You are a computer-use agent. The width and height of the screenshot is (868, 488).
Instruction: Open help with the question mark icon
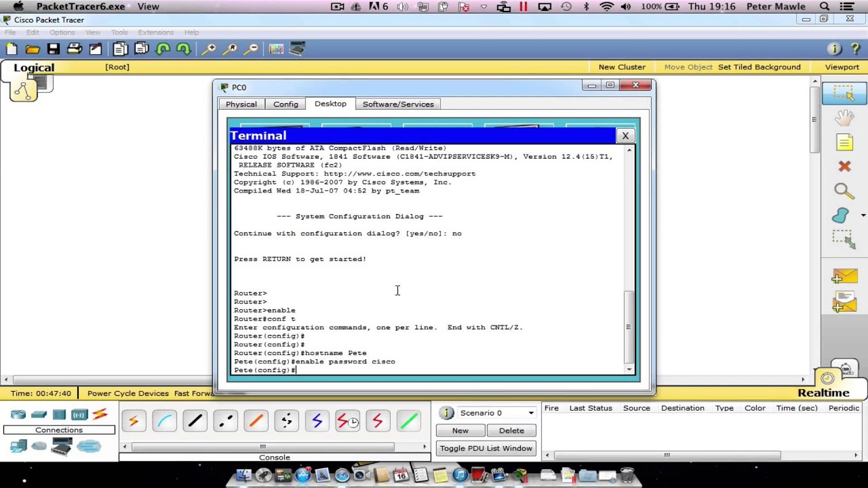coord(856,49)
